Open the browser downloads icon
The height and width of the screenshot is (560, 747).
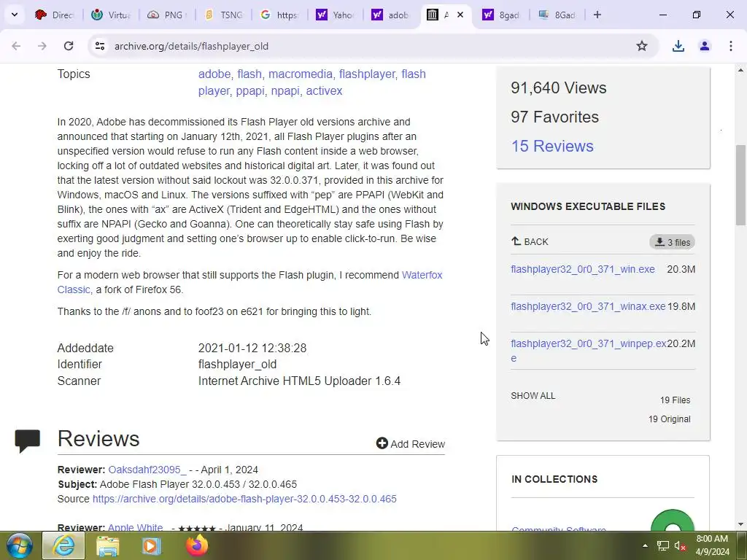[x=678, y=46]
